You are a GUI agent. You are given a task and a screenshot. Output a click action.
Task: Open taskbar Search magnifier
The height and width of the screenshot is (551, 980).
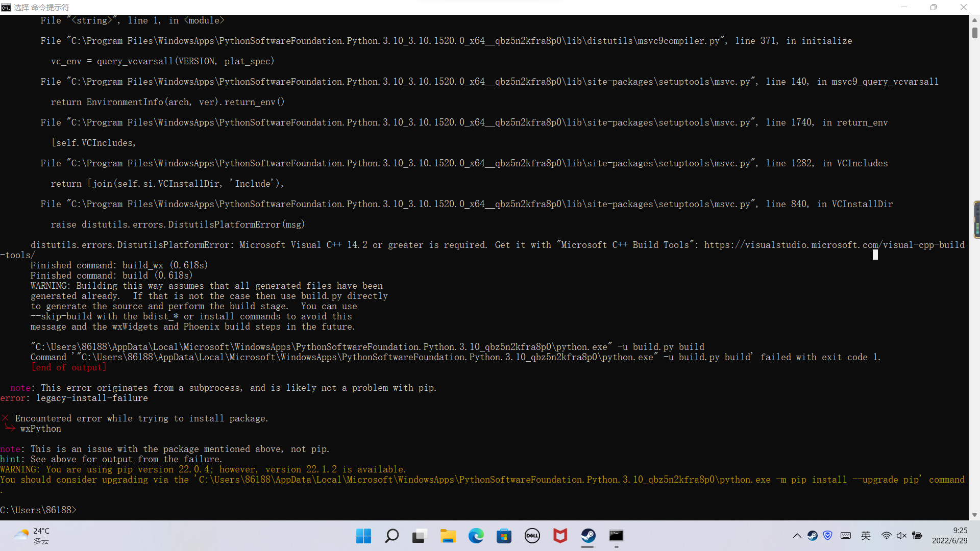click(x=392, y=536)
